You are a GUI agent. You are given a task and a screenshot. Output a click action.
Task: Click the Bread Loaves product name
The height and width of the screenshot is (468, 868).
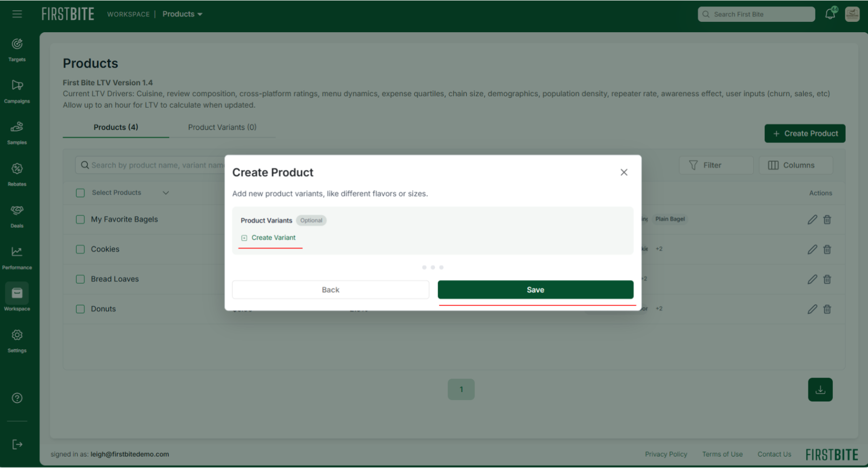point(115,279)
